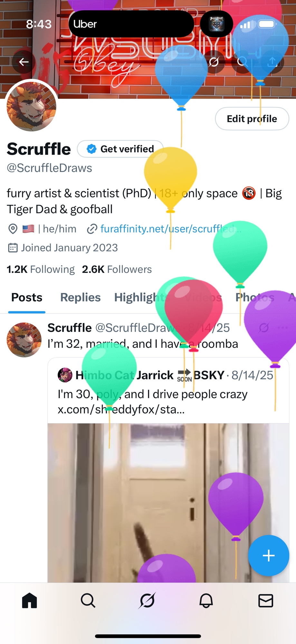Tap the back arrow in the header

pos(24,62)
